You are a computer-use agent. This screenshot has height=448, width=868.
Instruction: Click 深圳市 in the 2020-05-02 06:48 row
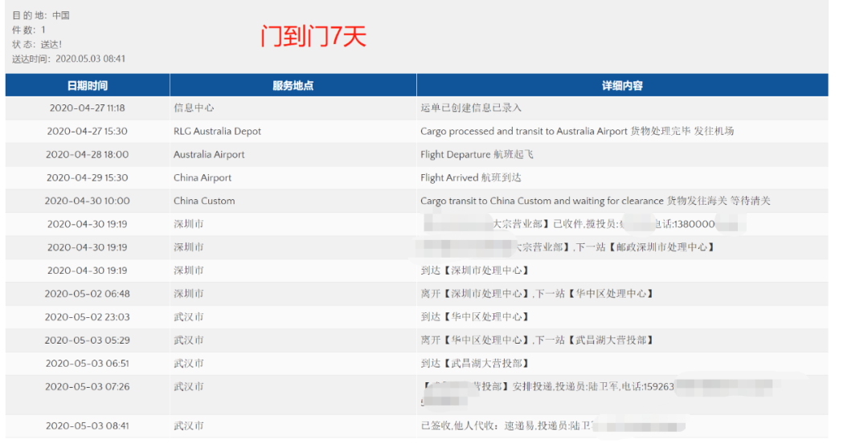(189, 294)
